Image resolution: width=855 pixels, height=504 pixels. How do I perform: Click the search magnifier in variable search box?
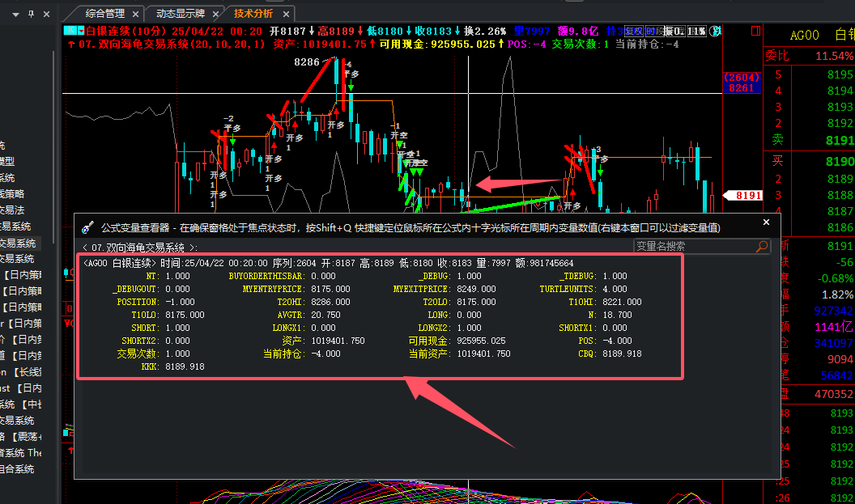[x=762, y=247]
